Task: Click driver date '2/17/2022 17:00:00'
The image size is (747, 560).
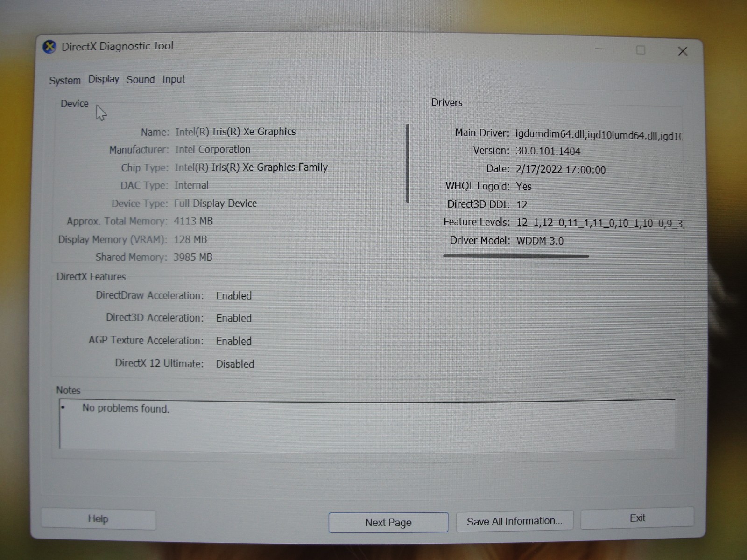Action: tap(561, 169)
